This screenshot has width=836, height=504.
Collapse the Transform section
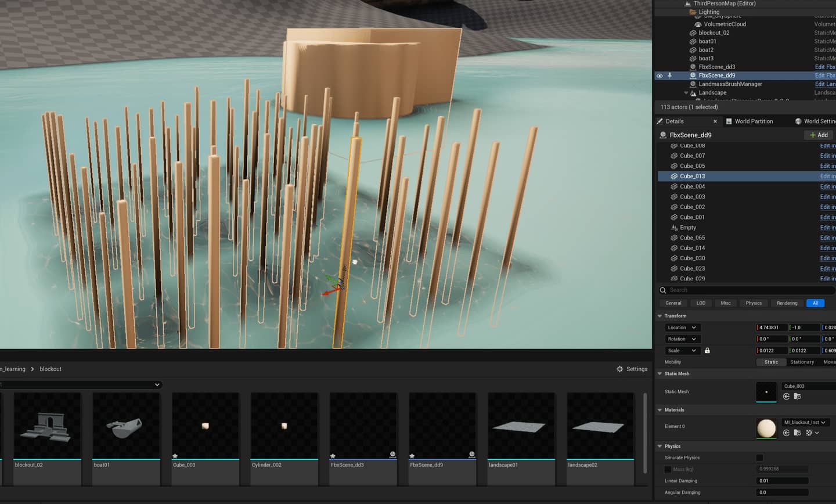(660, 316)
